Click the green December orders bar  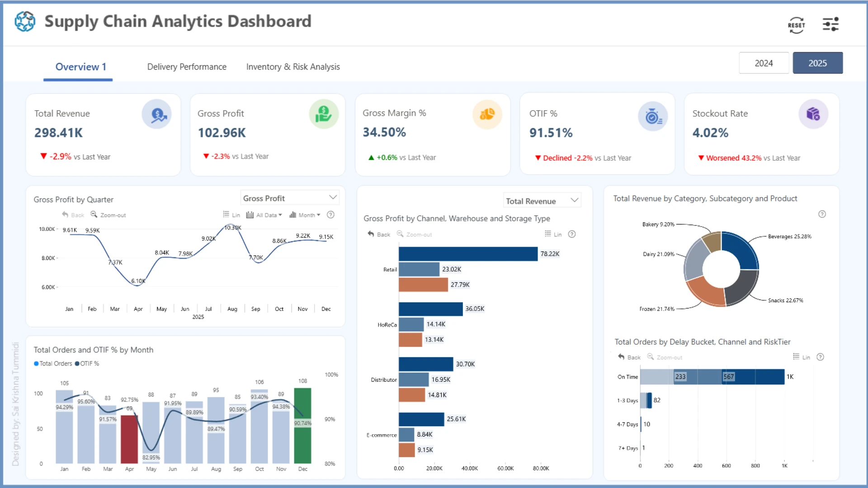302,426
